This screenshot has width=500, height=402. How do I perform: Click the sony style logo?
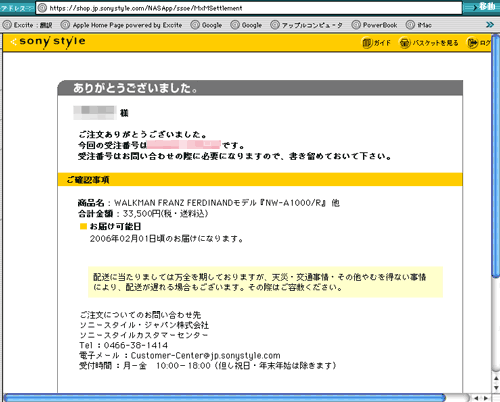pyautogui.click(x=49, y=42)
